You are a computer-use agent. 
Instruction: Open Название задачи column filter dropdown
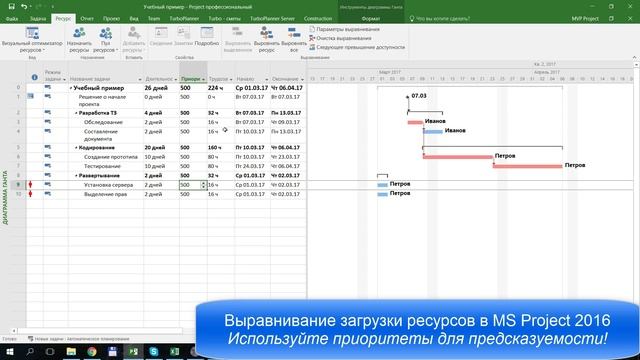pos(140,79)
